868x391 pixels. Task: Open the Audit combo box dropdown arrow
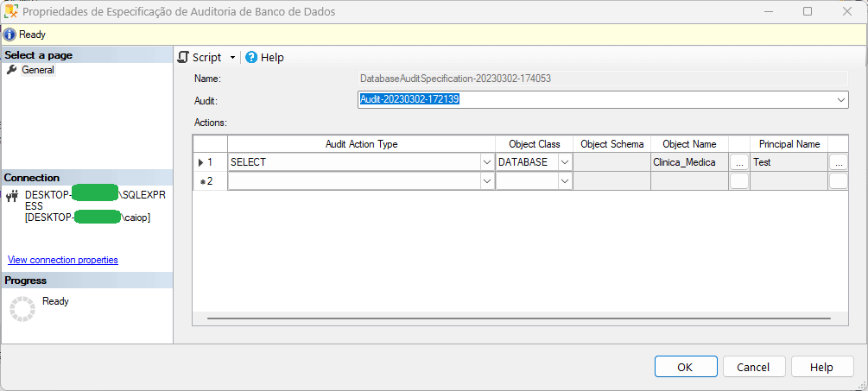(x=841, y=100)
